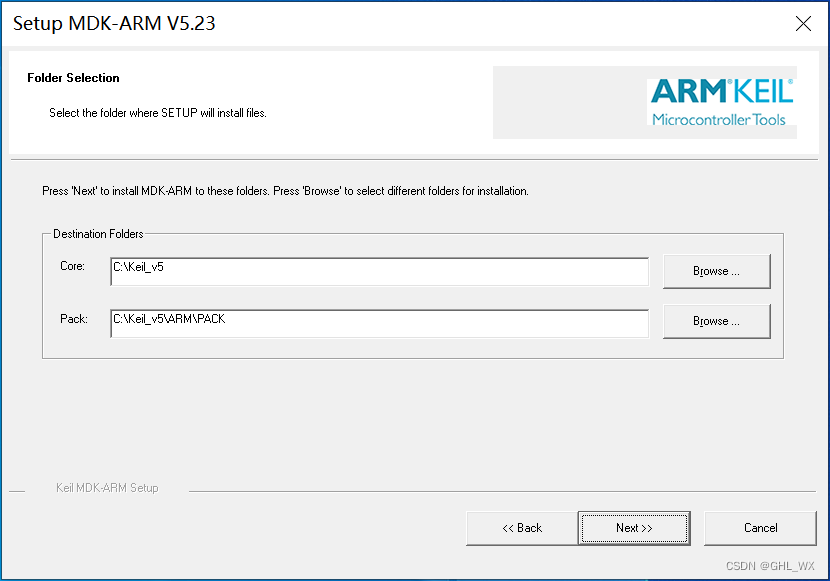Click the Next >> button
Screen dimensions: 830x581
(x=634, y=528)
